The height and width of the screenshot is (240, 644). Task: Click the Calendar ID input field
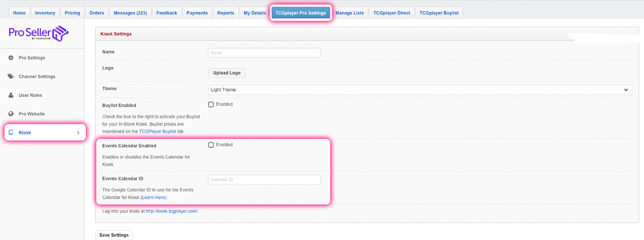[x=264, y=179]
